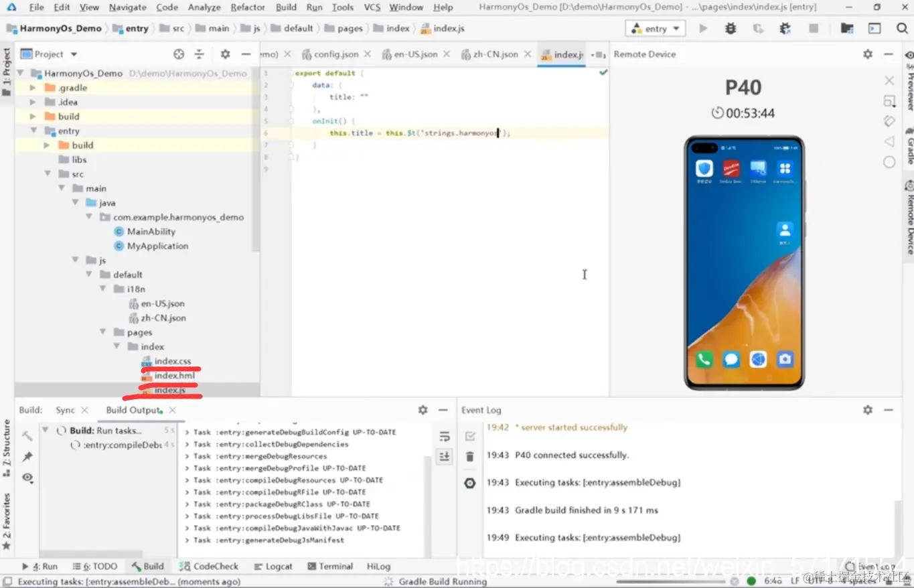The width and height of the screenshot is (914, 588).
Task: Open the CodeCheck tool window button
Action: pos(209,567)
